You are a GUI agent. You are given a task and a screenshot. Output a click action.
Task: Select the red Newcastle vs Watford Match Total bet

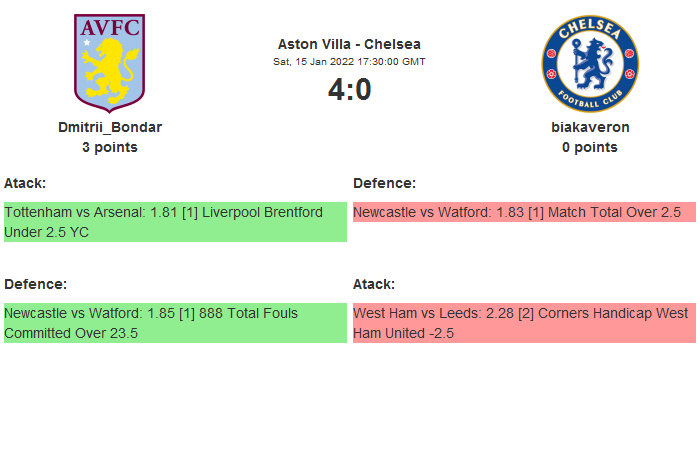click(x=524, y=212)
